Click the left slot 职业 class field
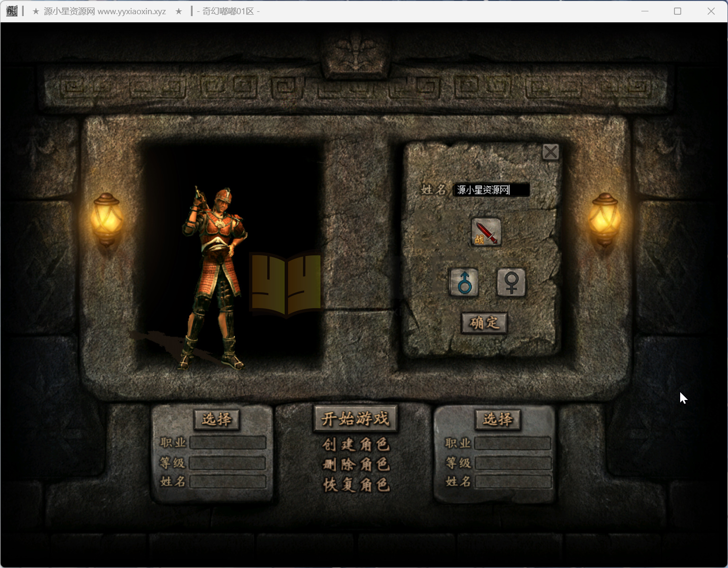Screen dimensions: 728x568 [x=228, y=443]
